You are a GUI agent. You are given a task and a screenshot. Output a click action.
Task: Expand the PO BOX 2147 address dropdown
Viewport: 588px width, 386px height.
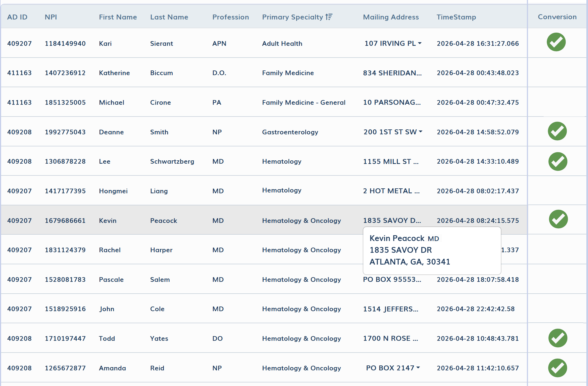pyautogui.click(x=418, y=368)
